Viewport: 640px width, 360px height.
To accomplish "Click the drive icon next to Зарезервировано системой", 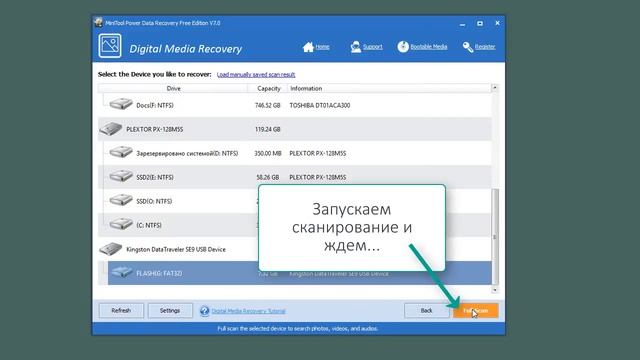I will pyautogui.click(x=121, y=152).
